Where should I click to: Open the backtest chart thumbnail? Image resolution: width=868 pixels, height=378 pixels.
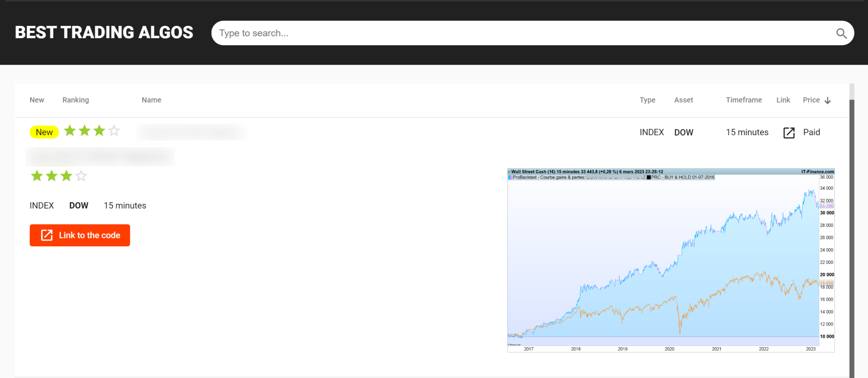click(x=670, y=260)
